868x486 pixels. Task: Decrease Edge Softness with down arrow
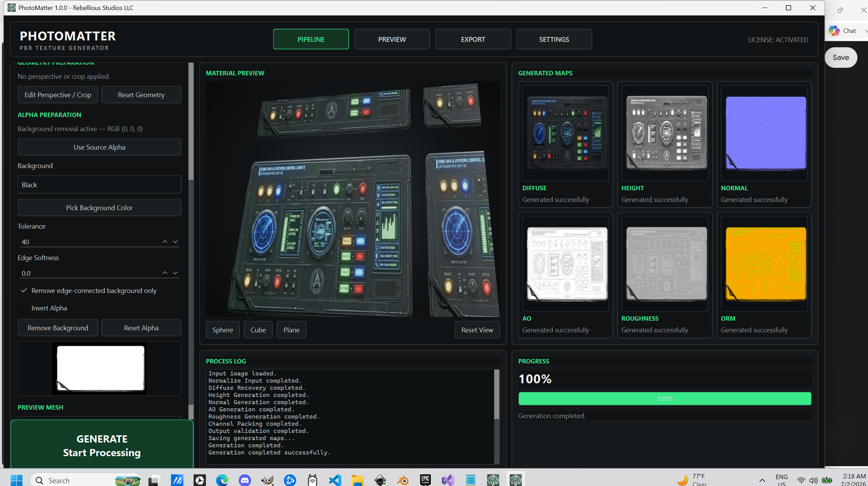click(x=175, y=273)
